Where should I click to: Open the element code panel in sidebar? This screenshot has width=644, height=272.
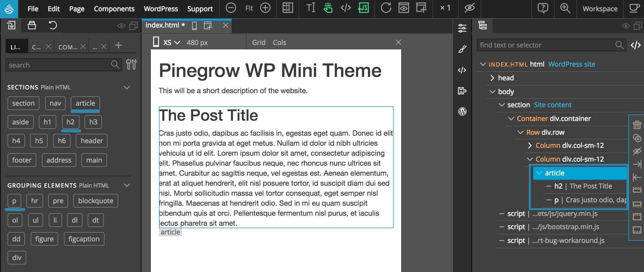coord(462,70)
